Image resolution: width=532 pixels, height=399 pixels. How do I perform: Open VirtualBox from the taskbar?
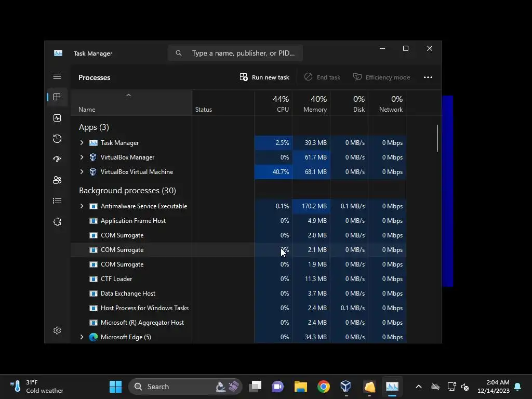click(345, 387)
